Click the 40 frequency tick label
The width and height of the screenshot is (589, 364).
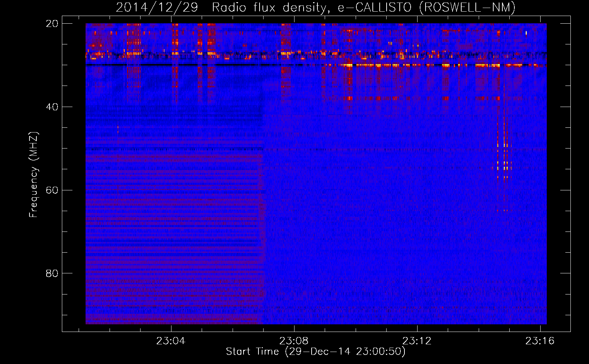coord(52,107)
